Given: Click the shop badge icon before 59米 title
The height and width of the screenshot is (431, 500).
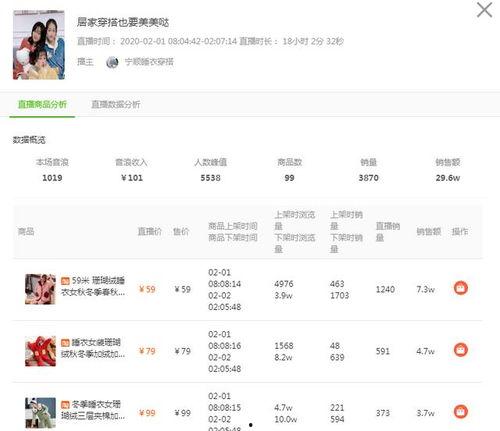Looking at the screenshot, I should coord(65,281).
